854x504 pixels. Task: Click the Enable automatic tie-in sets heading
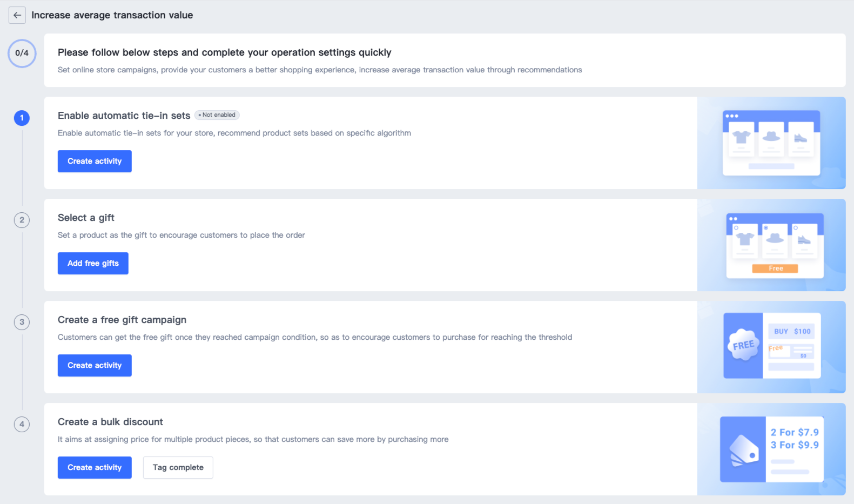[x=124, y=116]
